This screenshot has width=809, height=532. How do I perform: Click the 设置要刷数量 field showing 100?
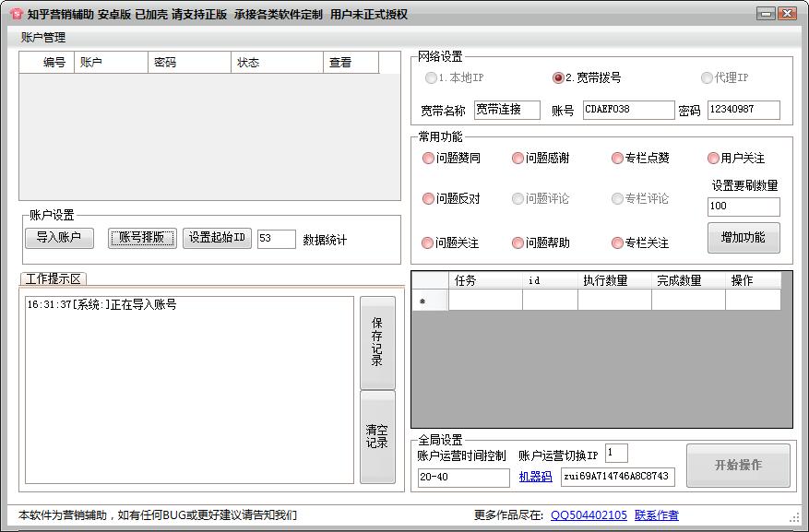(744, 207)
